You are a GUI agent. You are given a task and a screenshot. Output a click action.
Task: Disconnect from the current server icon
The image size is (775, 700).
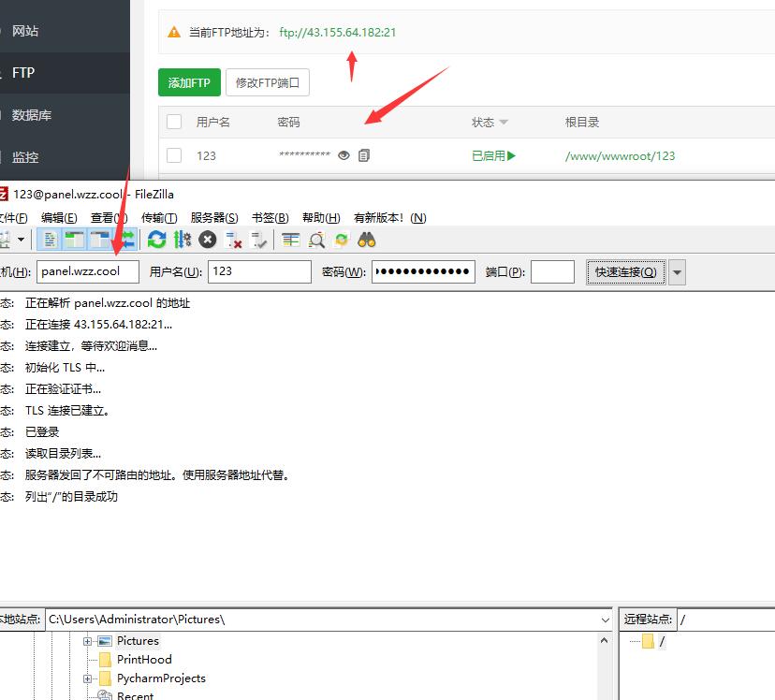(x=233, y=241)
